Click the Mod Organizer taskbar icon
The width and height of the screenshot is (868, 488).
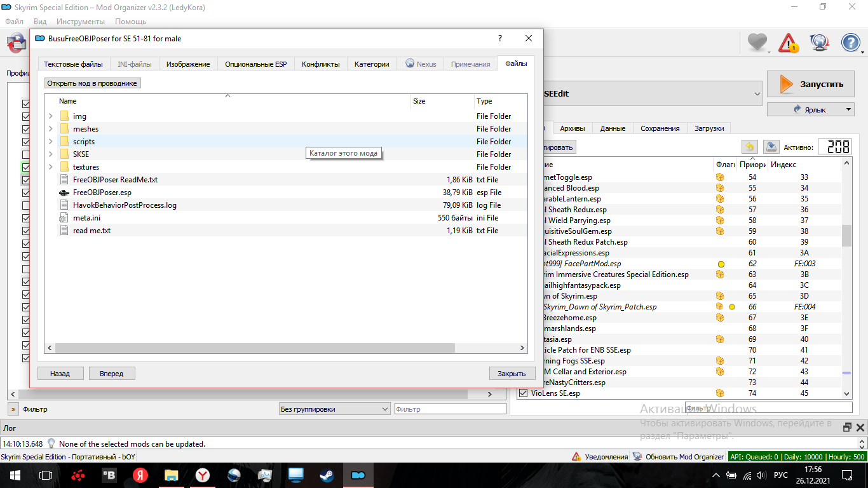click(358, 475)
